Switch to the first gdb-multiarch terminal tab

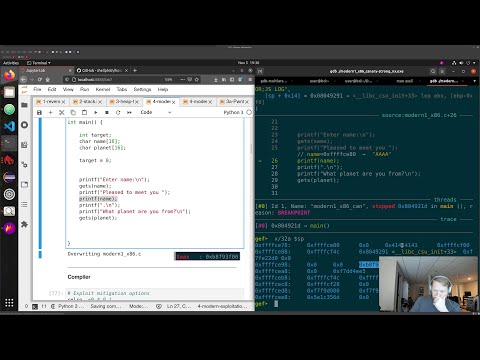click(274, 81)
